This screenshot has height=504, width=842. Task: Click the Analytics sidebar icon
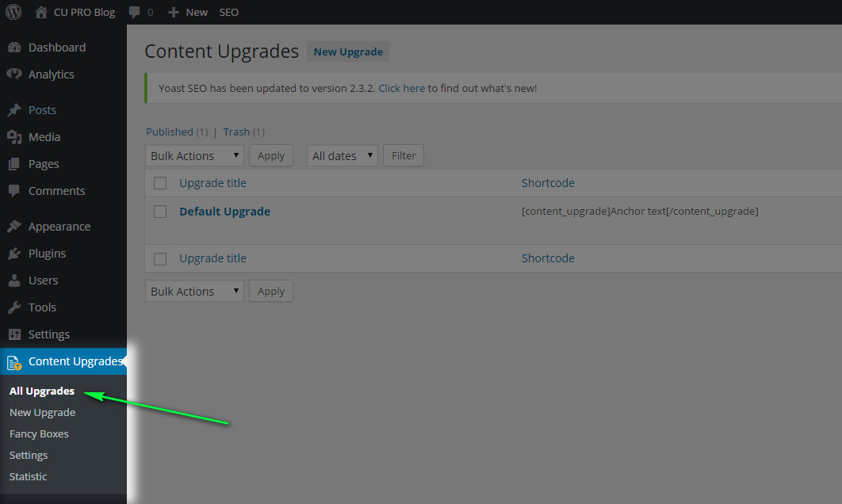tap(14, 74)
